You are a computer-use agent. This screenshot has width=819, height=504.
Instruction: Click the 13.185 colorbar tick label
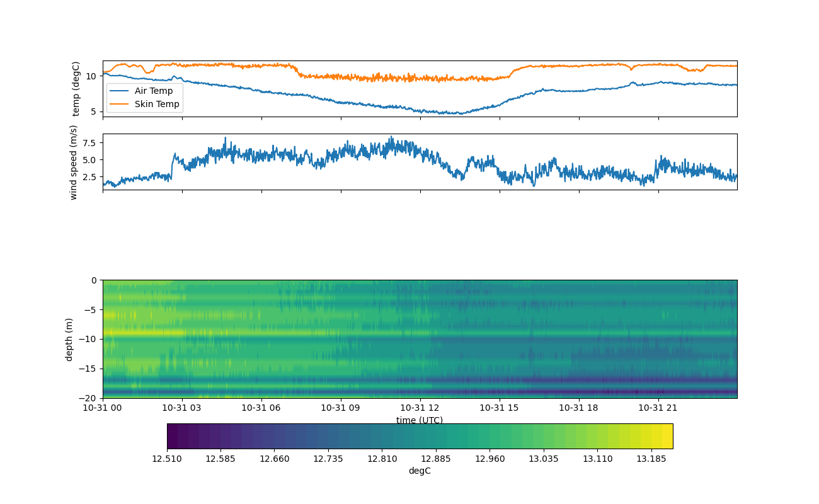651,459
